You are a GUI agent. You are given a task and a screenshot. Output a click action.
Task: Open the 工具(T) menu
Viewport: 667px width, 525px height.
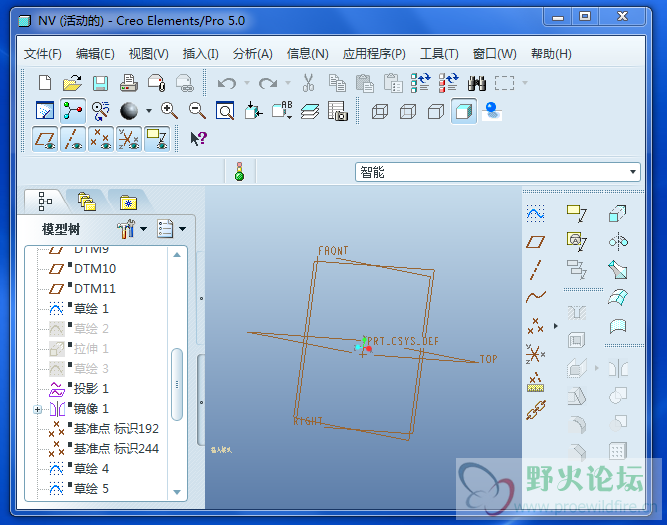click(x=439, y=54)
